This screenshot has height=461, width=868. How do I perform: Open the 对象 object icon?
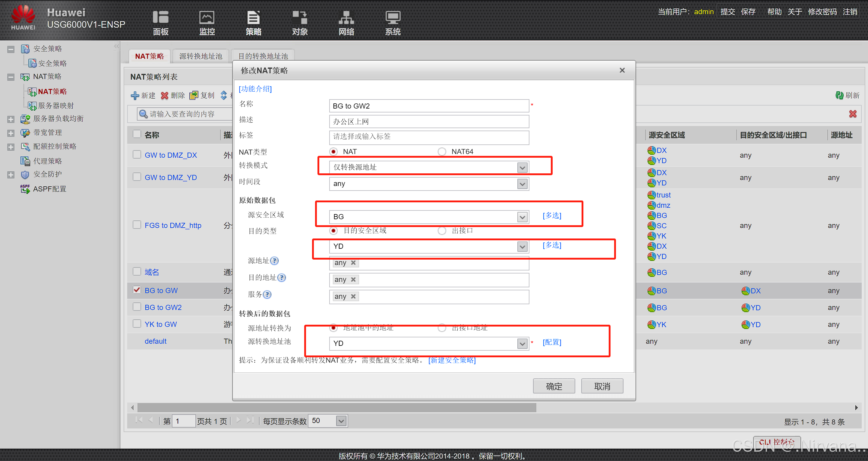point(300,23)
